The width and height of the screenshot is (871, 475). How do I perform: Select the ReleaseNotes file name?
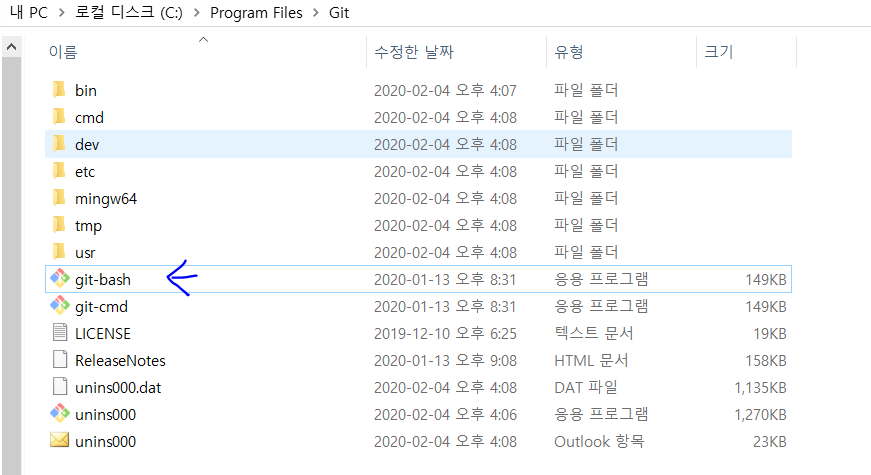[121, 361]
